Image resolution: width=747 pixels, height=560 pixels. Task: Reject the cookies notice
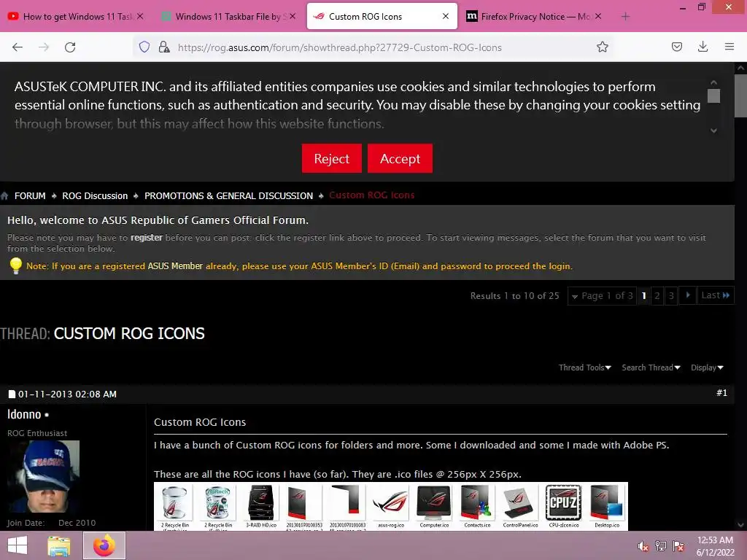click(332, 158)
